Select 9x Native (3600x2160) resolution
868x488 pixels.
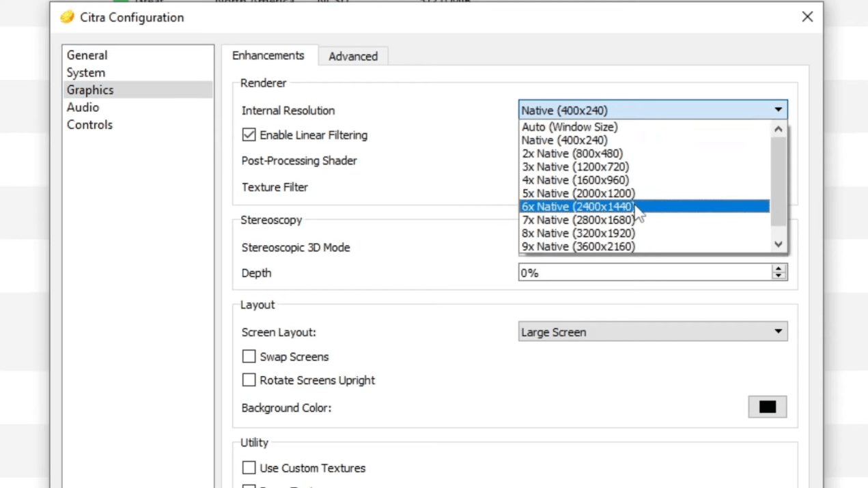644,246
